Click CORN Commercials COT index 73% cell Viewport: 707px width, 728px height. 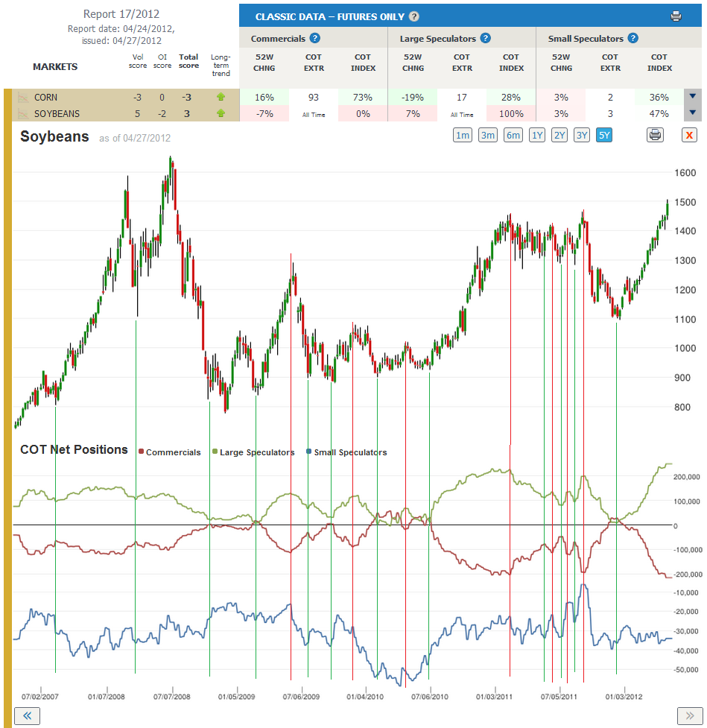[x=363, y=97]
